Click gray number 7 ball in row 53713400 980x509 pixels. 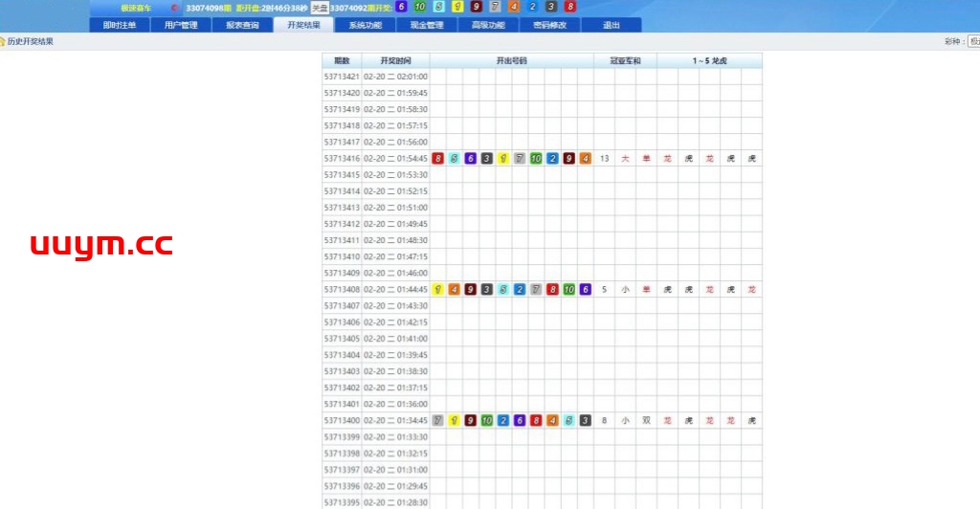coord(438,420)
